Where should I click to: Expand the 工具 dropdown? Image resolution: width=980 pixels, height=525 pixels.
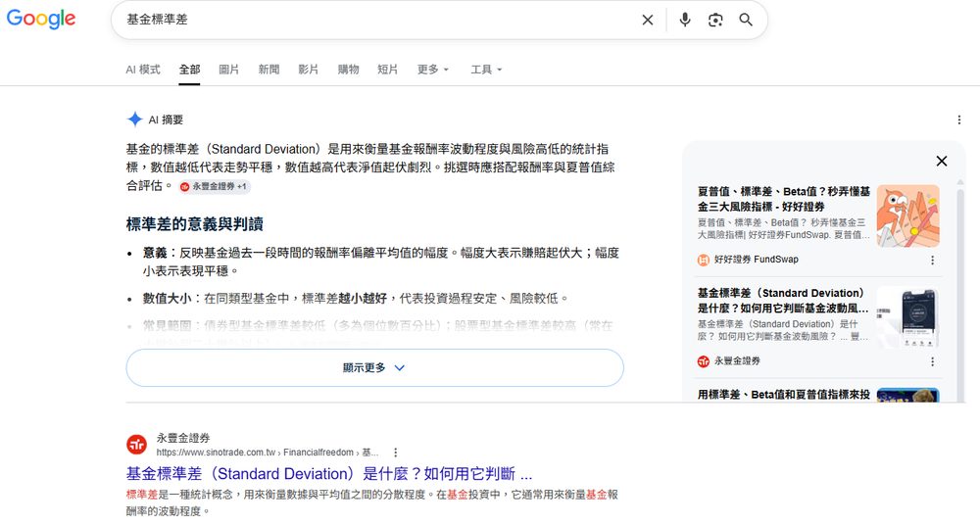pyautogui.click(x=486, y=70)
